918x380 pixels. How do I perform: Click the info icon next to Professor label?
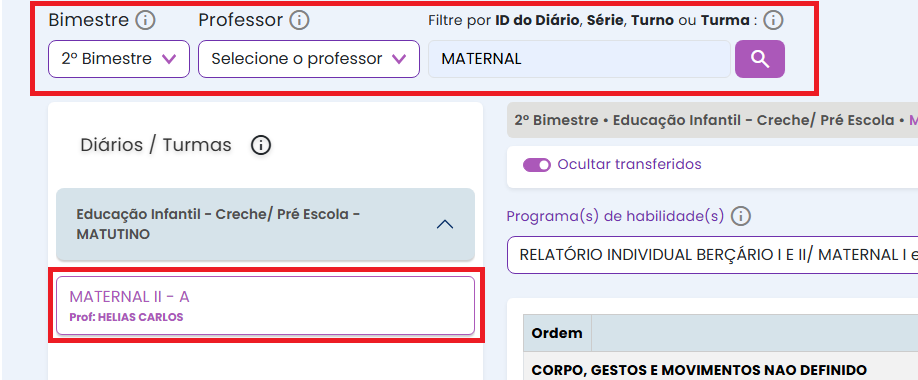point(299,20)
